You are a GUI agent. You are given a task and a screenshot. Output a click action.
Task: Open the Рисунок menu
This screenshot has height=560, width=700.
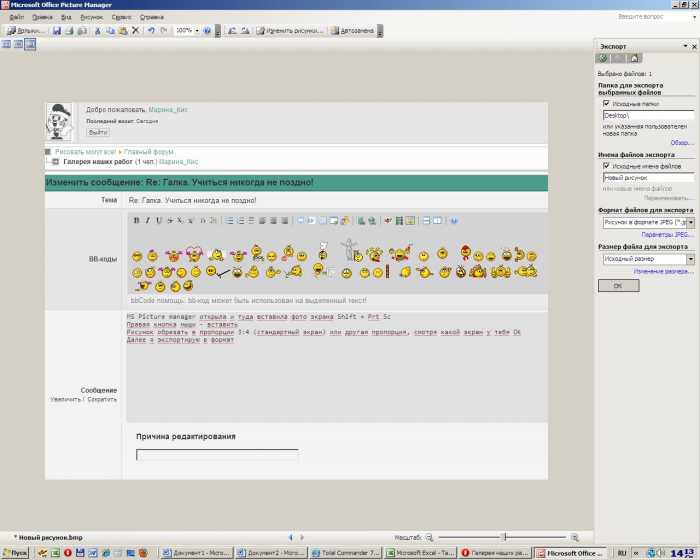tap(91, 17)
